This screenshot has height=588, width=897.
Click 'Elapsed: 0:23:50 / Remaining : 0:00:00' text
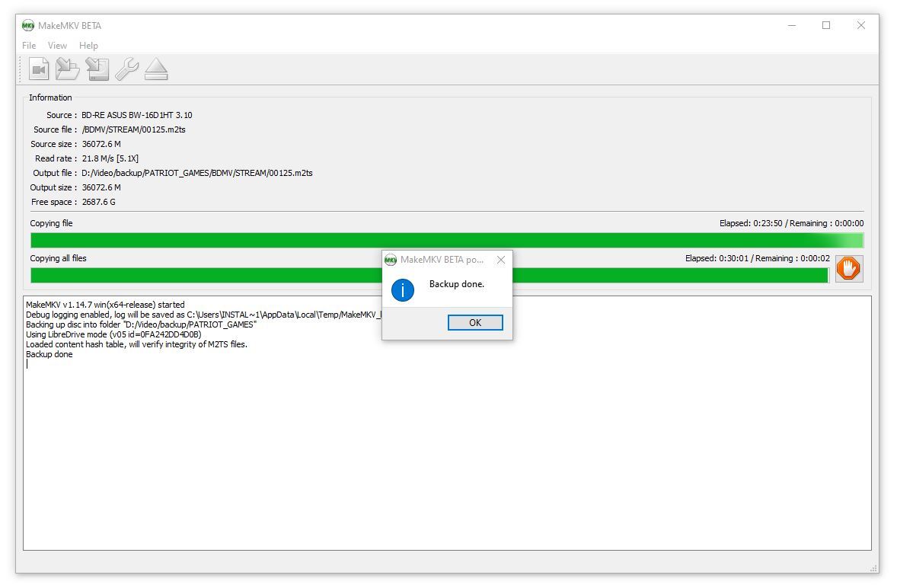tap(792, 224)
